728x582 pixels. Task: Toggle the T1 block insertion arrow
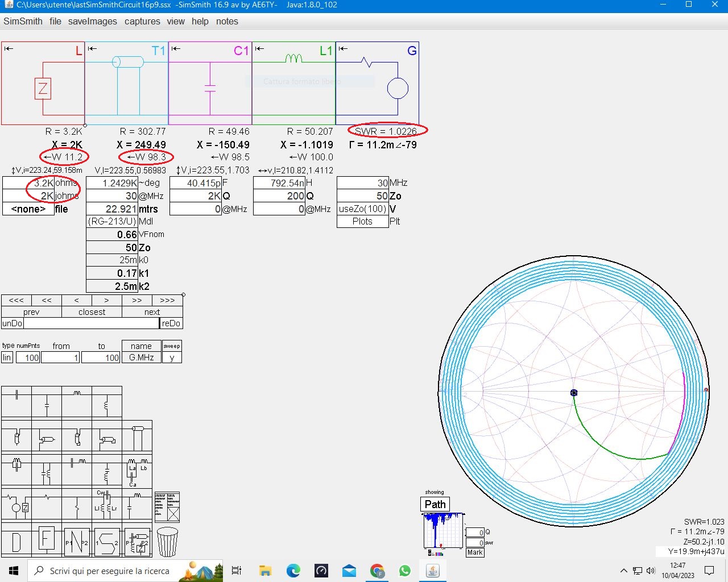[x=92, y=48]
